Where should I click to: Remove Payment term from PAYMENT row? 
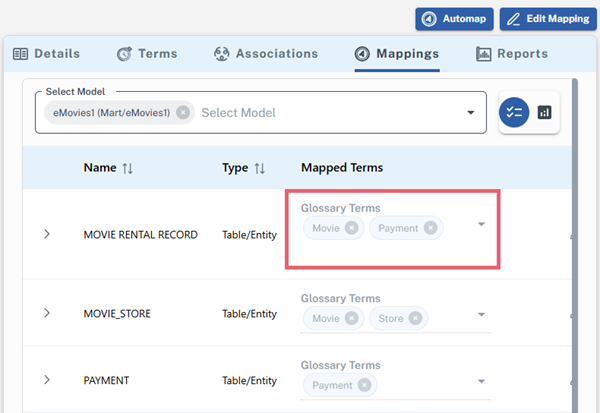pyautogui.click(x=364, y=385)
